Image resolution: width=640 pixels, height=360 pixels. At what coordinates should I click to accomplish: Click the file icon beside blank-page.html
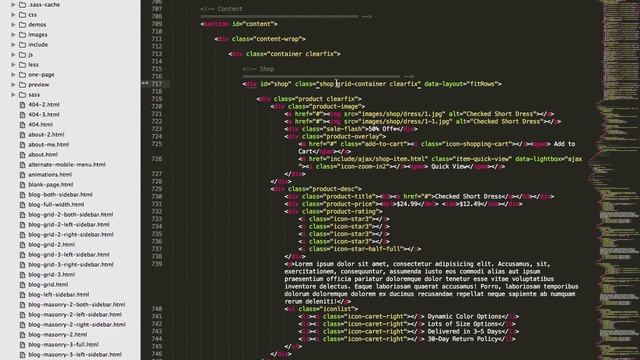(x=22, y=184)
